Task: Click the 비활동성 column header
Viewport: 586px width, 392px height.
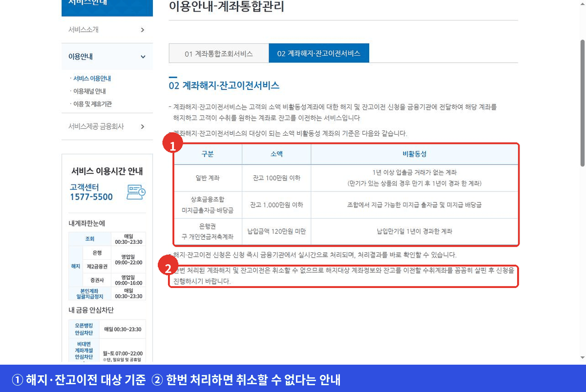Action: [x=414, y=154]
